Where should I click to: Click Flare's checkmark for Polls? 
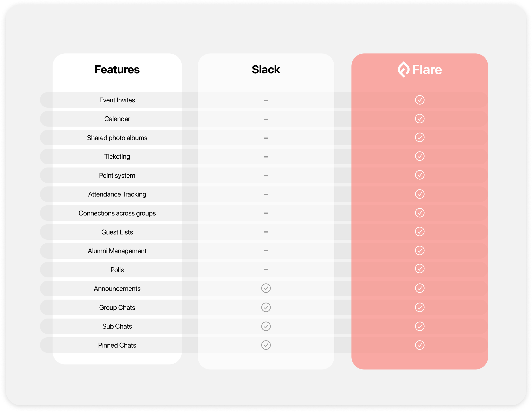click(420, 268)
